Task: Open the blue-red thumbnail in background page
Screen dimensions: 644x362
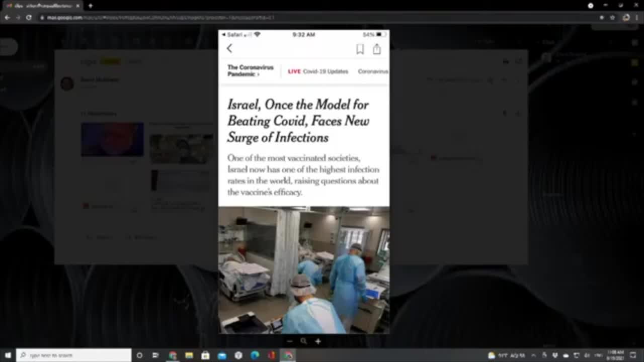Action: 112,139
